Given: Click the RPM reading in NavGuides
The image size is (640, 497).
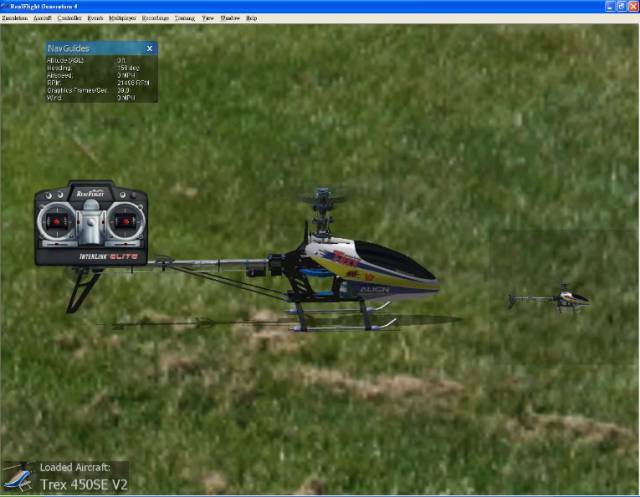Looking at the screenshot, I should pos(133,83).
